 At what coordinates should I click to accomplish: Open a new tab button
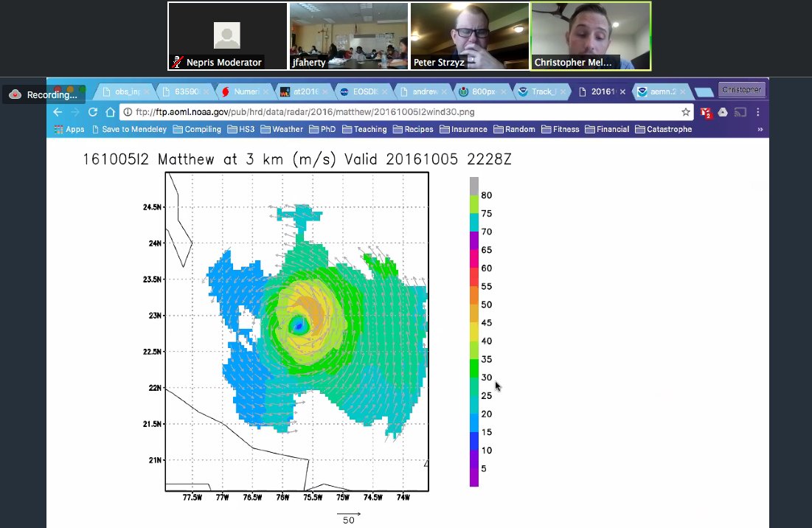point(704,92)
